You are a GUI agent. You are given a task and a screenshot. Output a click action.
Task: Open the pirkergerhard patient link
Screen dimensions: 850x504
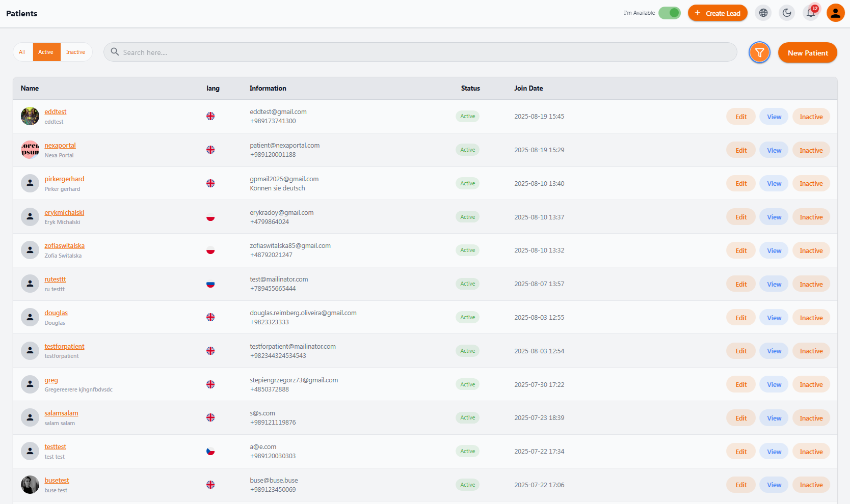[x=64, y=179]
